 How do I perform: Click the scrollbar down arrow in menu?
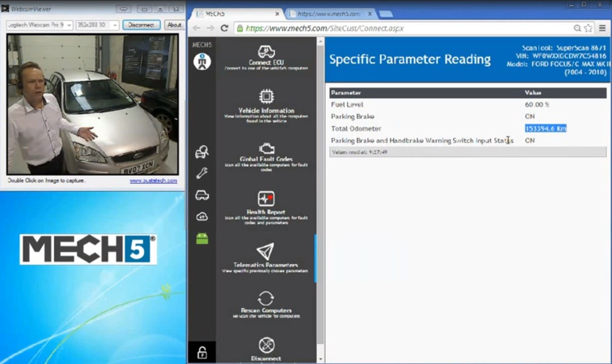(x=321, y=359)
